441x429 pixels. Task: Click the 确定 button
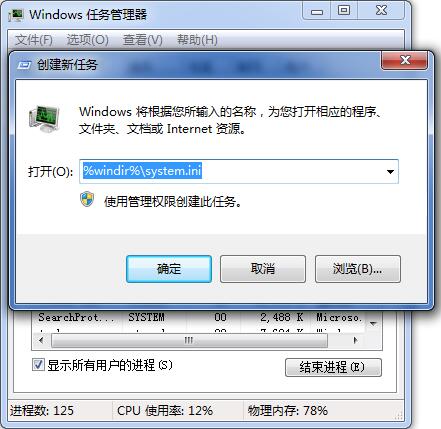pos(169,269)
